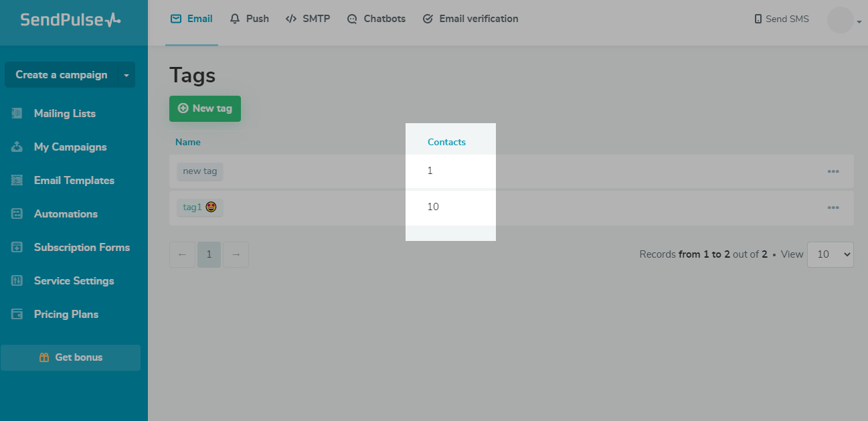Click the 'tag1' tag label
The width and height of the screenshot is (868, 421).
click(x=200, y=207)
